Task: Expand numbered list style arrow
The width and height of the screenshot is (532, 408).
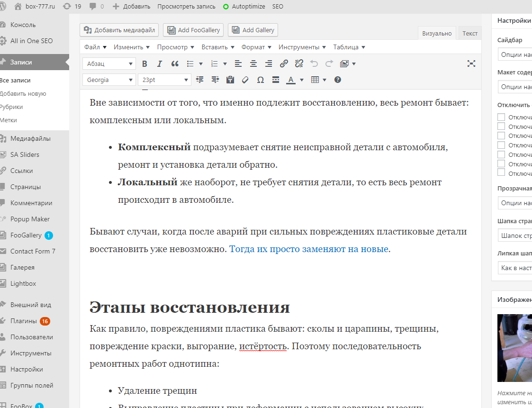Action: (x=225, y=63)
